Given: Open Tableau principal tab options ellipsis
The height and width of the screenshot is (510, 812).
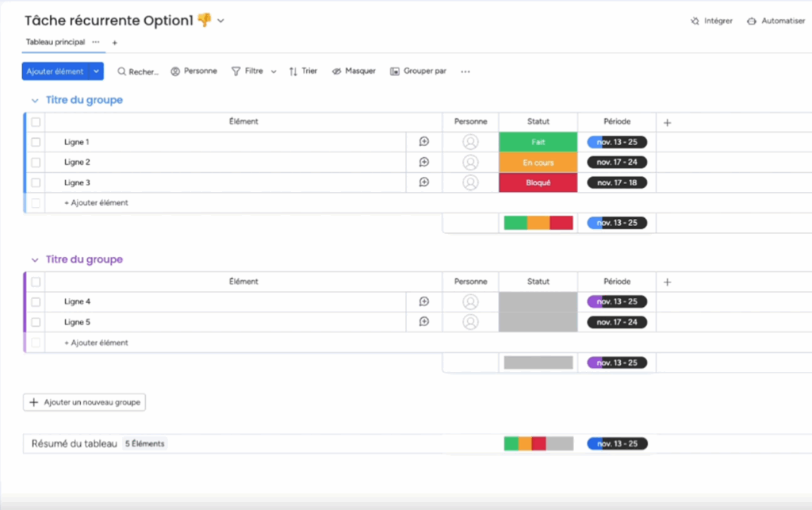Looking at the screenshot, I should tap(96, 42).
